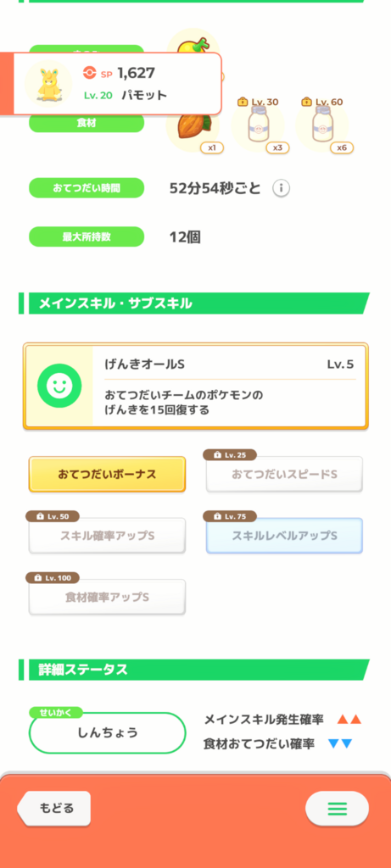This screenshot has height=868, width=391.
Task: Tap locked スキル確率アップS sub skill
Action: 107,536
